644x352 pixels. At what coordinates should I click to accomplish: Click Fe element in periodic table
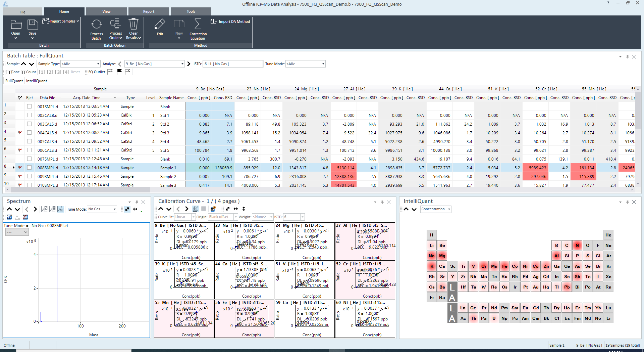click(x=504, y=266)
